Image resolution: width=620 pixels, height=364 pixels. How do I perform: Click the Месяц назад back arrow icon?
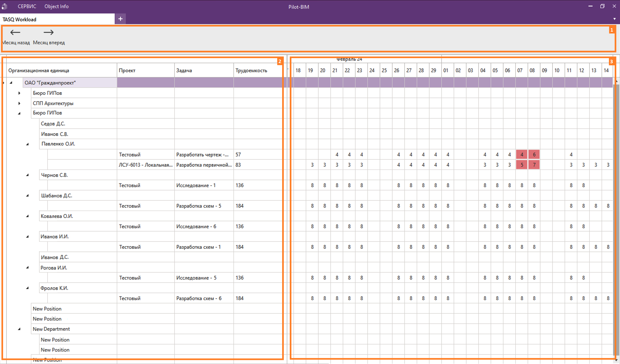tap(15, 32)
